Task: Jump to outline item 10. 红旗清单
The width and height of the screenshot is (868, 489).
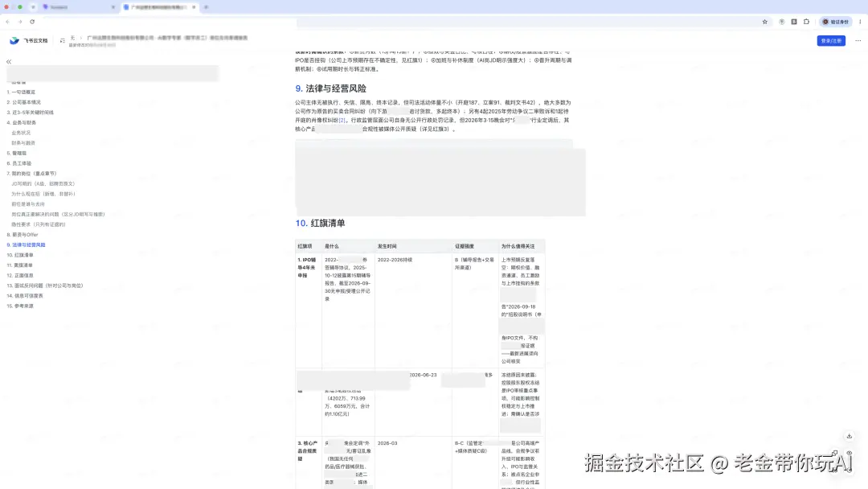Action: pyautogui.click(x=20, y=255)
